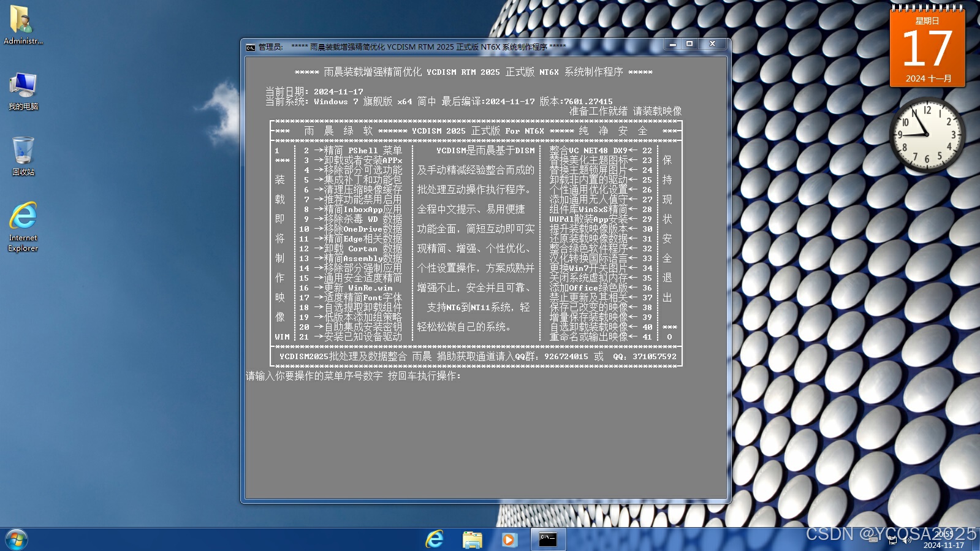Screen dimensions: 980x551
Task: Click menu line 24 替换主题锁屏图片
Action: 601,170
